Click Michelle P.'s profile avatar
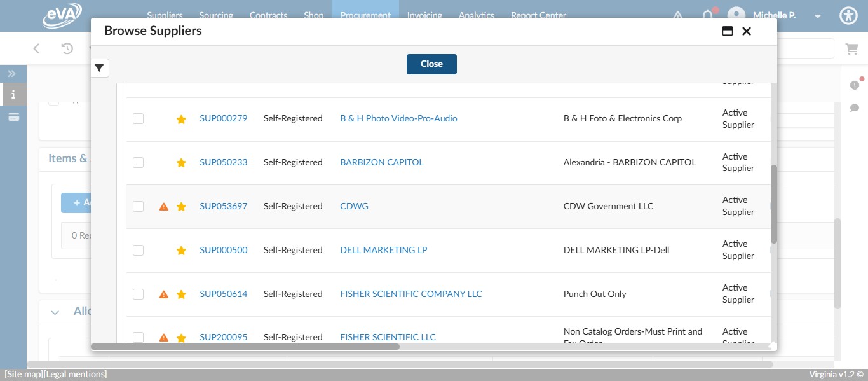Viewport: 868px width, 381px height. [x=737, y=15]
